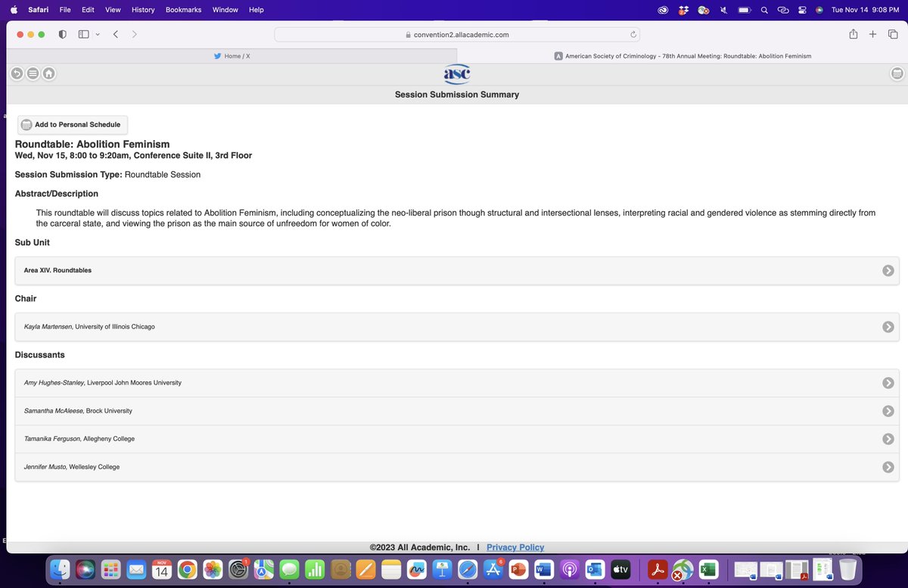The height and width of the screenshot is (588, 908).
Task: Open the Bookmarks menu
Action: pos(184,10)
